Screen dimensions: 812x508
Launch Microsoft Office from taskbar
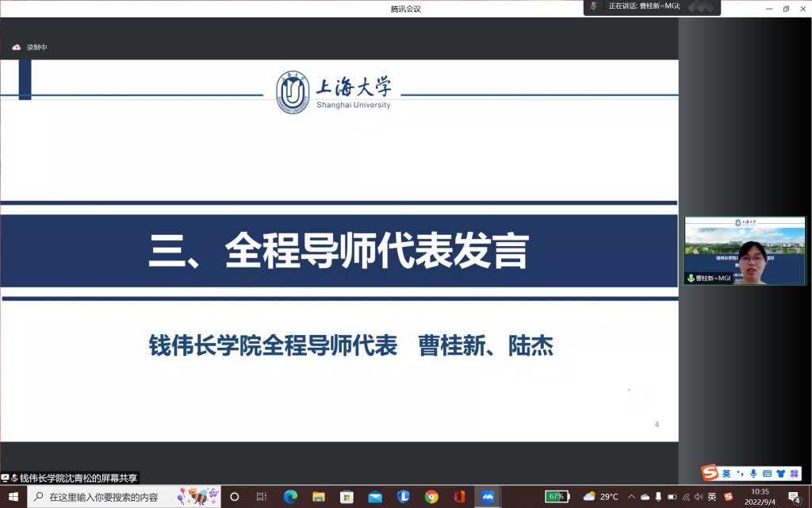459,497
